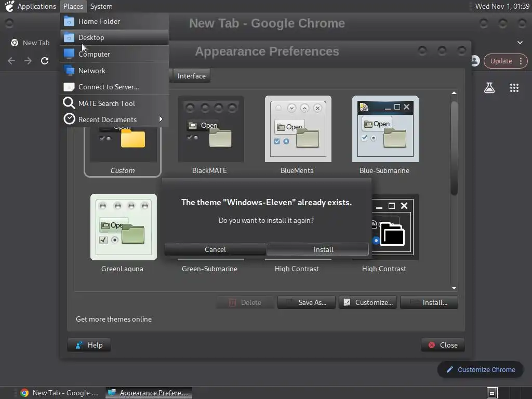Click the theme list vertical scrollbar
This screenshot has height=399, width=532.
(454, 149)
